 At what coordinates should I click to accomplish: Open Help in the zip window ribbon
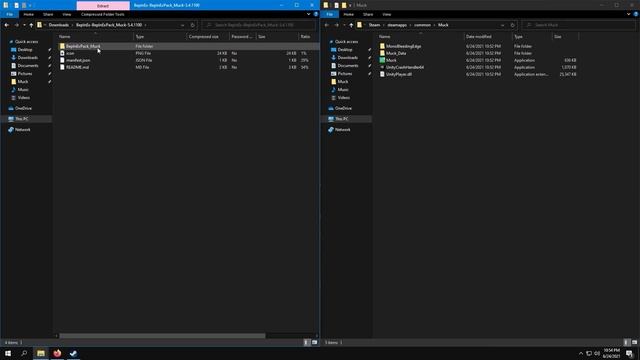pyautogui.click(x=316, y=14)
